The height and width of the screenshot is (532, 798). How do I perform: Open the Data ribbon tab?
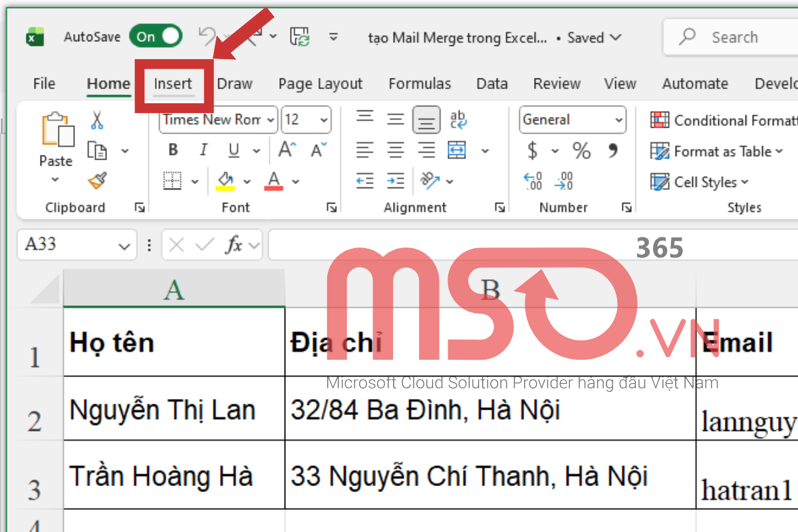pyautogui.click(x=491, y=84)
